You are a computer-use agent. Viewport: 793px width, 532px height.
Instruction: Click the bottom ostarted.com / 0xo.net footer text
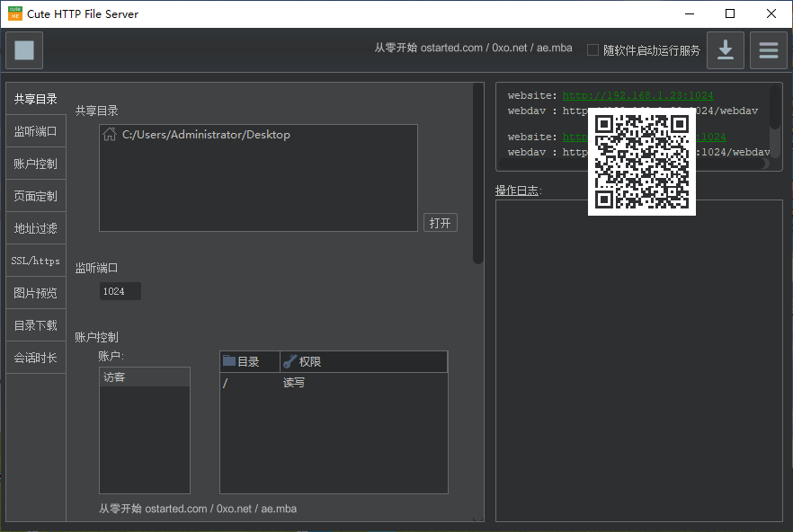(x=198, y=509)
